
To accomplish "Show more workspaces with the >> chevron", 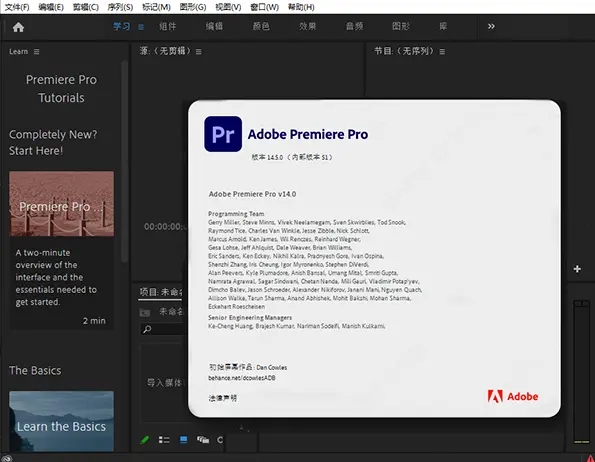I will (x=491, y=26).
